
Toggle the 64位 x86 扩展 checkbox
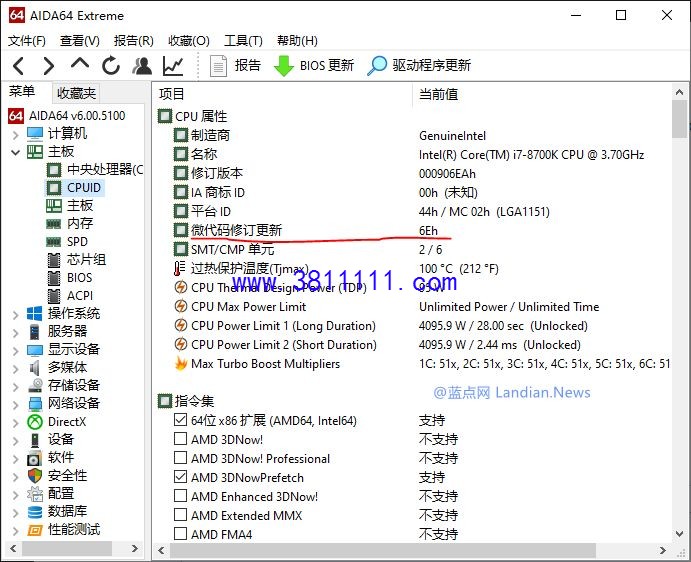180,420
